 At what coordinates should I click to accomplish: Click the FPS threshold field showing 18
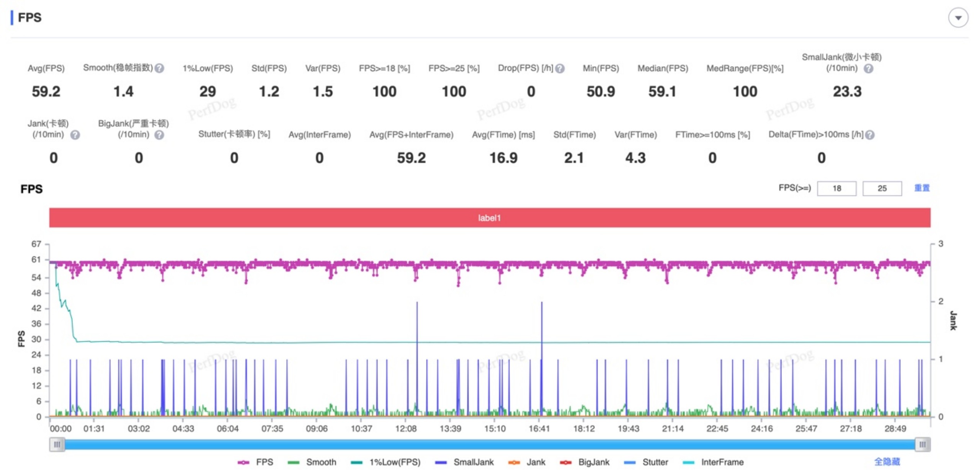(836, 188)
